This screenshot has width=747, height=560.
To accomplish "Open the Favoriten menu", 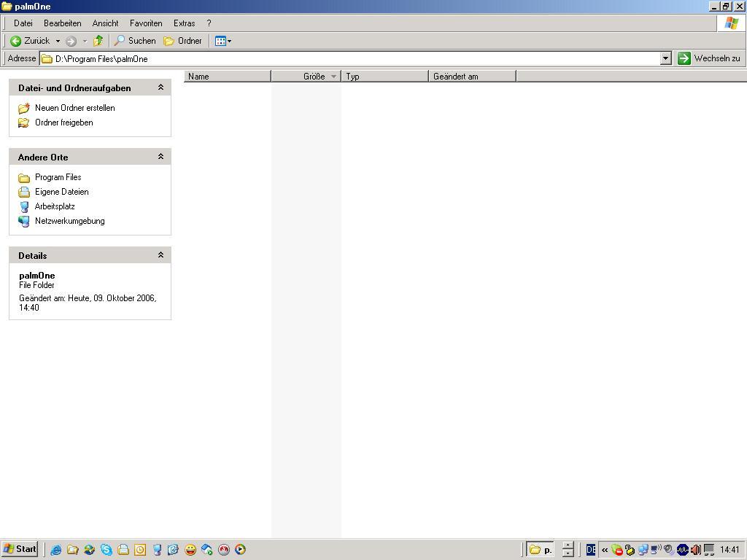I will click(146, 23).
